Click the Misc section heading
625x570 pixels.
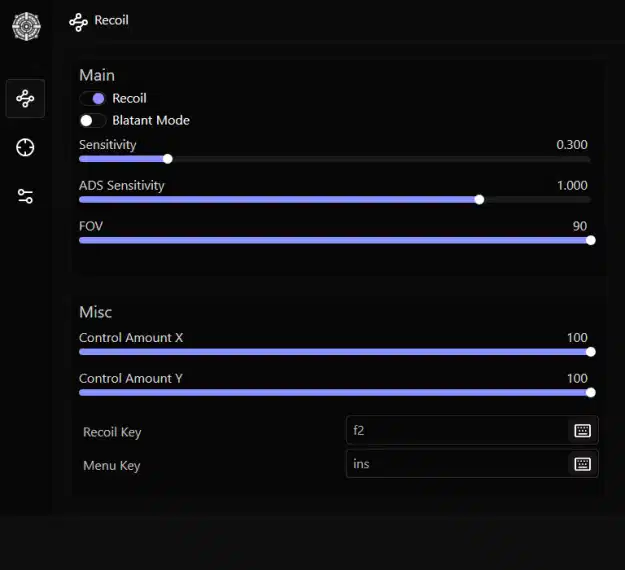95,312
